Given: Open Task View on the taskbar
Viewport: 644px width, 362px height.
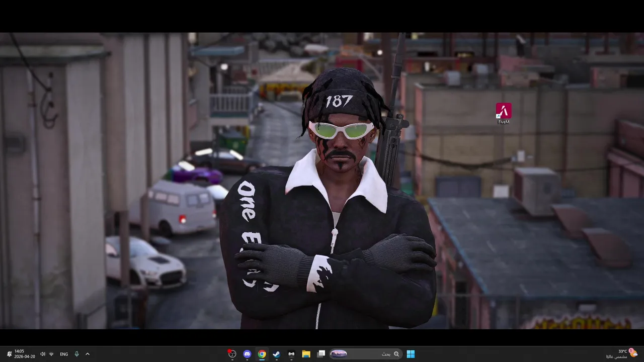Looking at the screenshot, I should coord(321,354).
